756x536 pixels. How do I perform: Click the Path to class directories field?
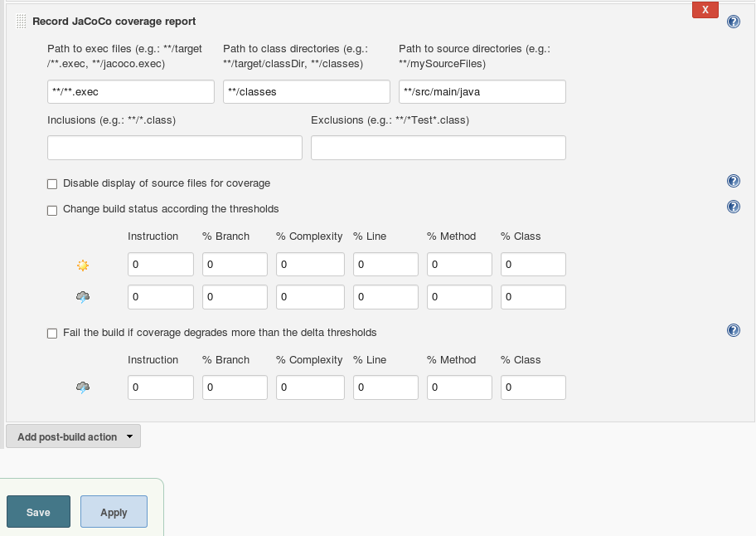306,92
